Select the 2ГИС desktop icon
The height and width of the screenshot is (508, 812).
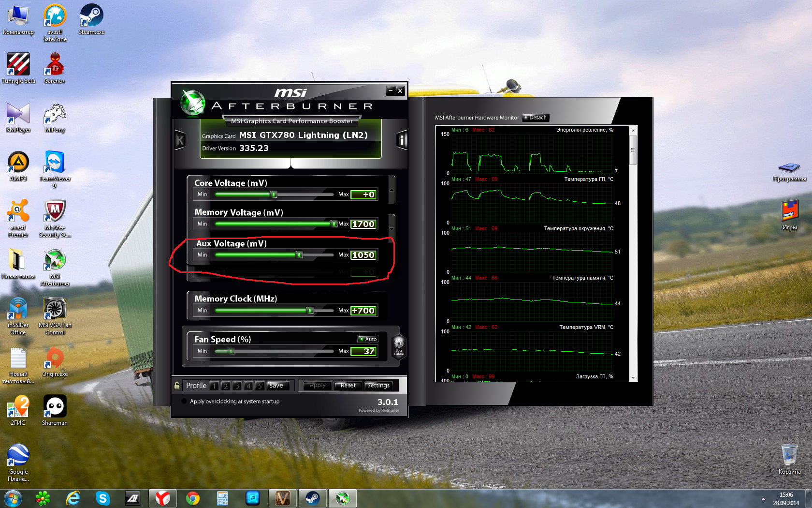(18, 411)
